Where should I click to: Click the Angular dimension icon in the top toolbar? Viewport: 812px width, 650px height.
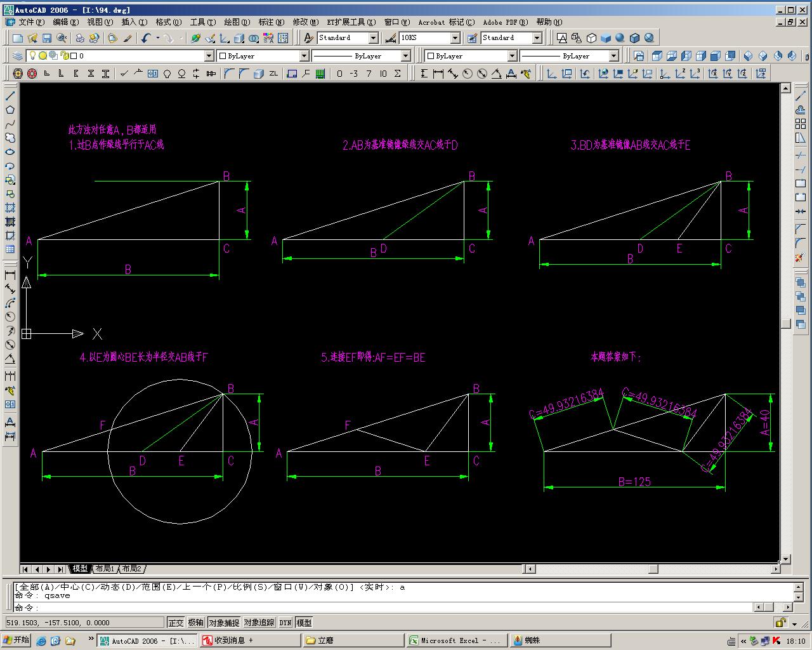(x=497, y=74)
